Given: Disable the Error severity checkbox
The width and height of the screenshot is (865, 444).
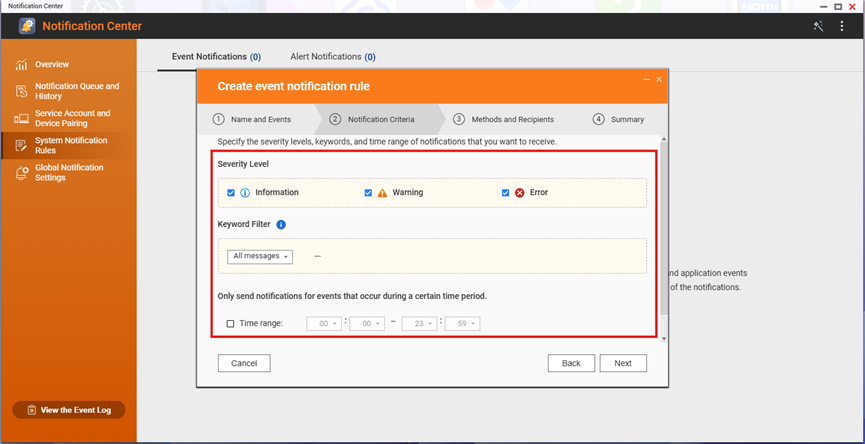Looking at the screenshot, I should click(506, 193).
